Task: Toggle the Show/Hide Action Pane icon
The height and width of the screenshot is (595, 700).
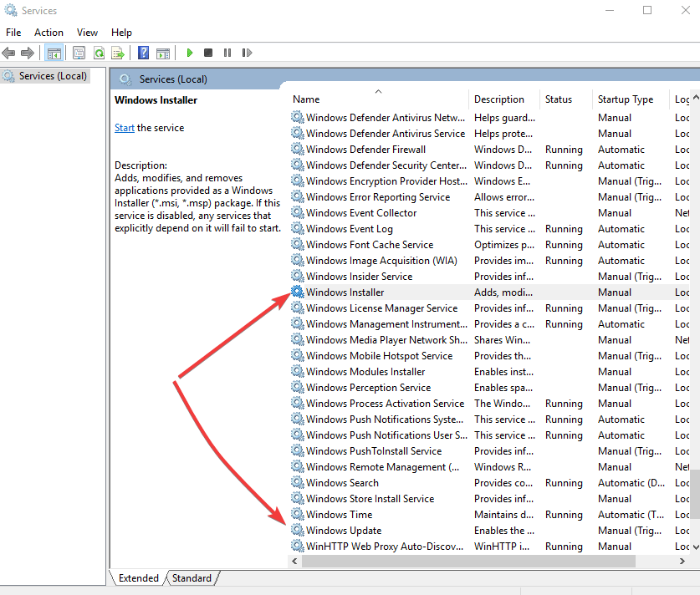Action: pyautogui.click(x=163, y=53)
